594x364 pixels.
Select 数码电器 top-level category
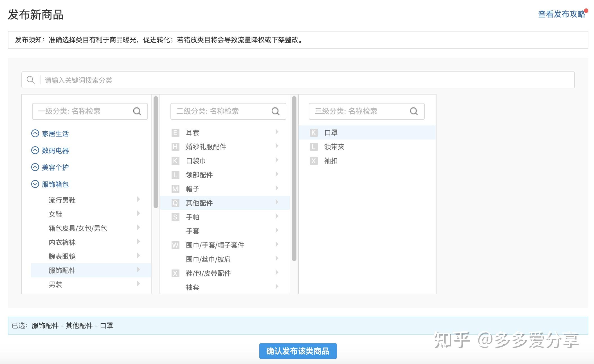click(55, 150)
